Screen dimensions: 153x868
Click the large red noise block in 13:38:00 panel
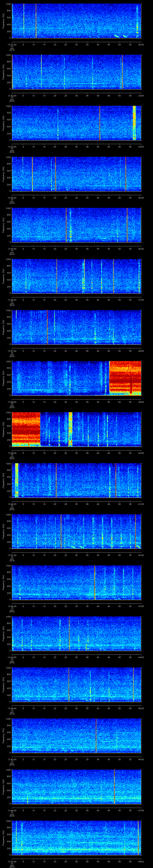(125, 378)
